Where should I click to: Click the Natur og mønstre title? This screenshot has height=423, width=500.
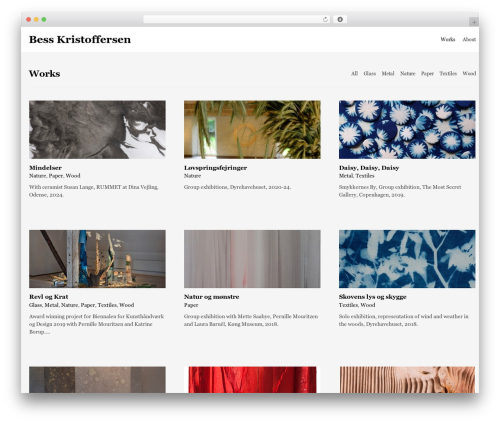pyautogui.click(x=212, y=297)
